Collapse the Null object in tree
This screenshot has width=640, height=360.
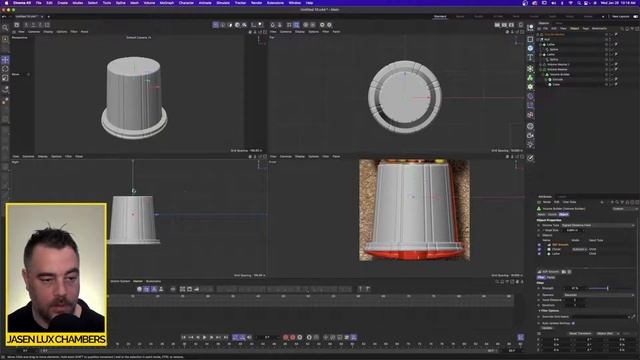tap(539, 40)
